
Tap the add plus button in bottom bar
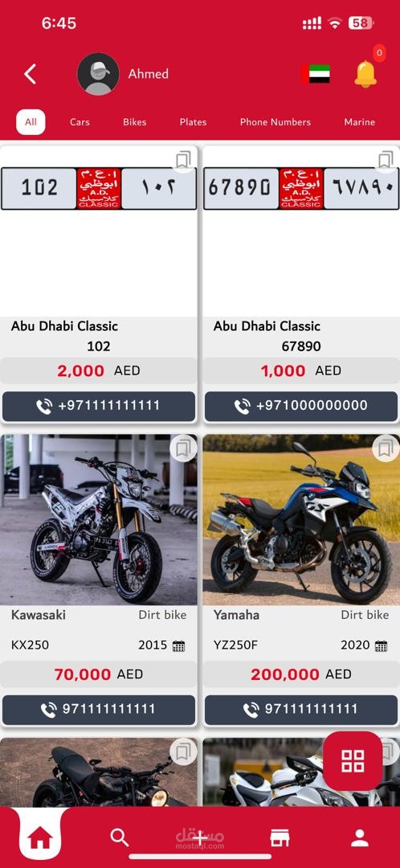pyautogui.click(x=200, y=837)
